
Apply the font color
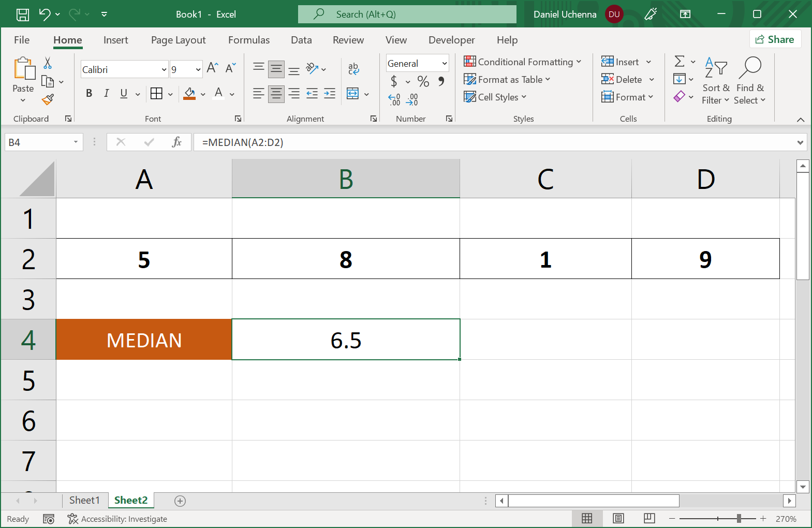pyautogui.click(x=218, y=93)
